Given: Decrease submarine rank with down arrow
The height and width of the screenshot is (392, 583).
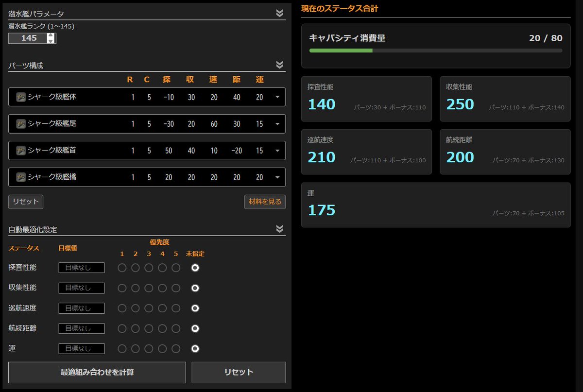Looking at the screenshot, I should tap(51, 41).
